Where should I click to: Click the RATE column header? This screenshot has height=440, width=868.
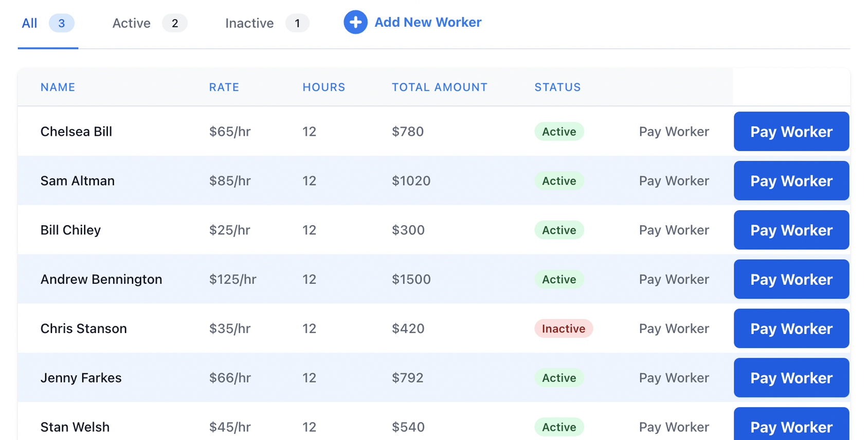click(x=224, y=87)
